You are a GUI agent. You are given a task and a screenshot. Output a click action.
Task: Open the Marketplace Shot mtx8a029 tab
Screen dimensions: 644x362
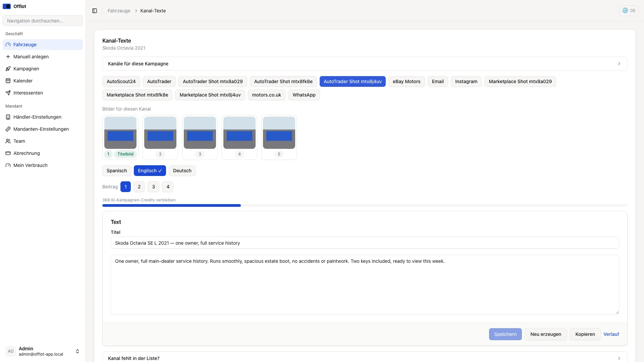[x=520, y=81]
